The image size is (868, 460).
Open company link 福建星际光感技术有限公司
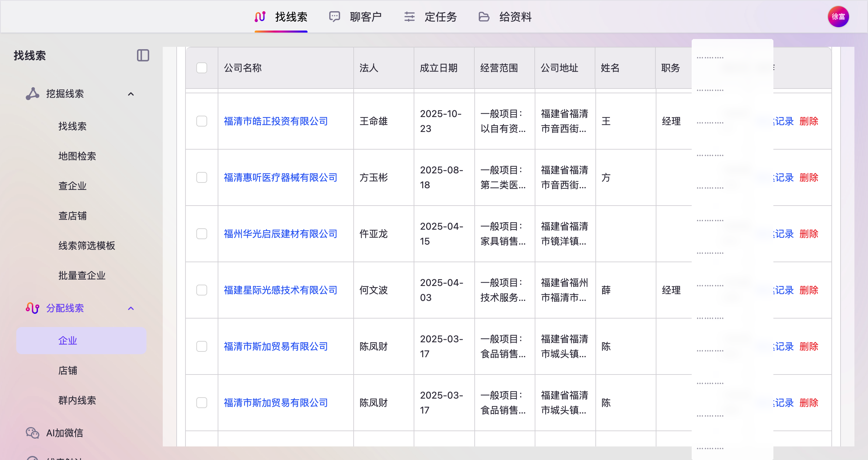pyautogui.click(x=280, y=290)
